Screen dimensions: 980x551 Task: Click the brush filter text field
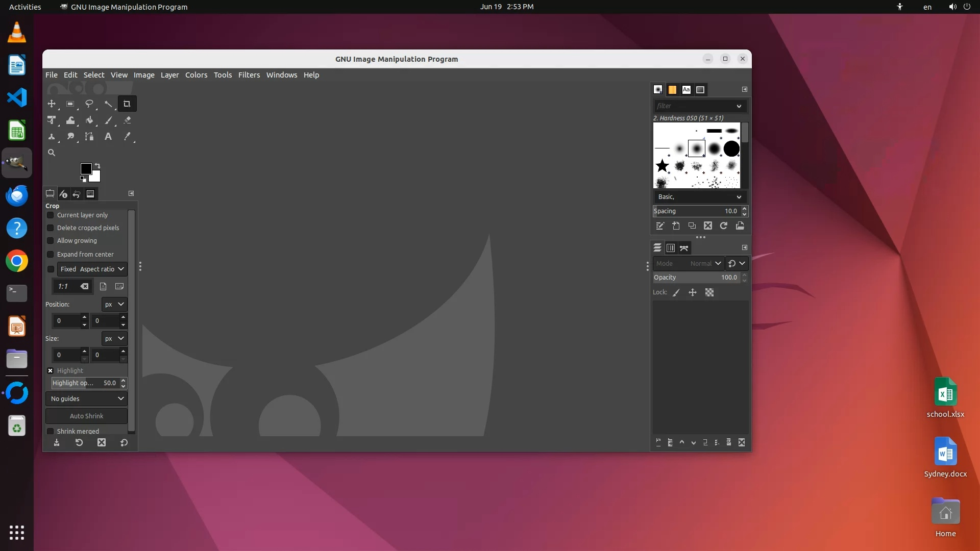[x=694, y=106]
